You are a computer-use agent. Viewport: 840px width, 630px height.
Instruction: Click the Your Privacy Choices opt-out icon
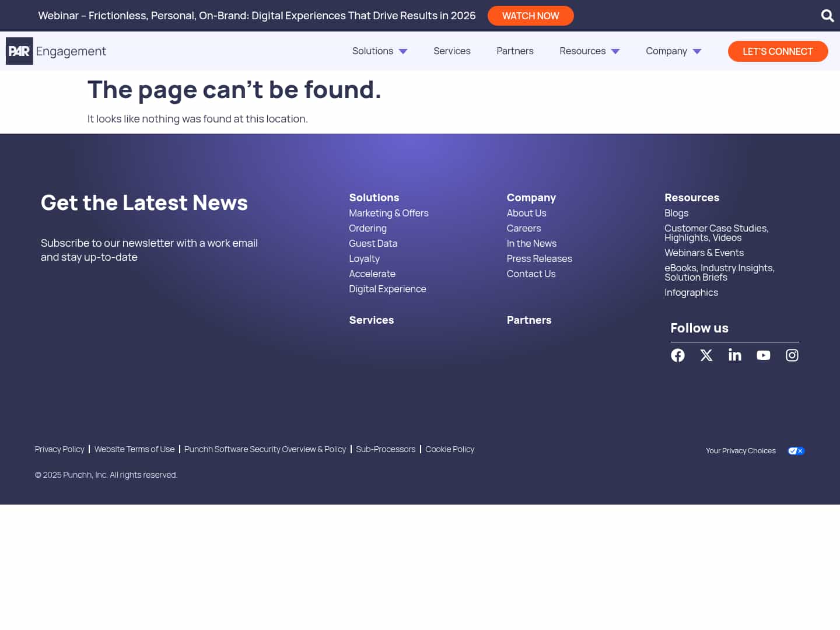pyautogui.click(x=796, y=450)
